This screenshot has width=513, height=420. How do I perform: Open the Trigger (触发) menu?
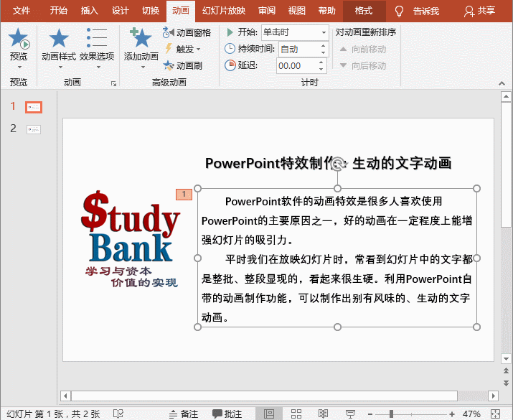[x=182, y=49]
